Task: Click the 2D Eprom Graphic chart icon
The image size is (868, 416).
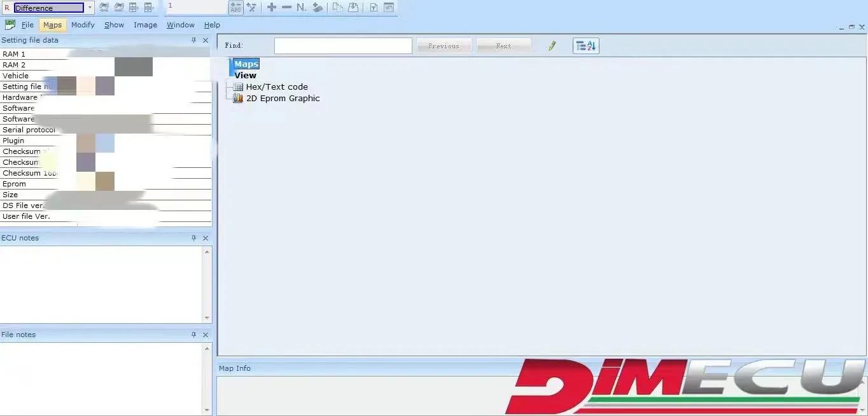Action: point(239,98)
